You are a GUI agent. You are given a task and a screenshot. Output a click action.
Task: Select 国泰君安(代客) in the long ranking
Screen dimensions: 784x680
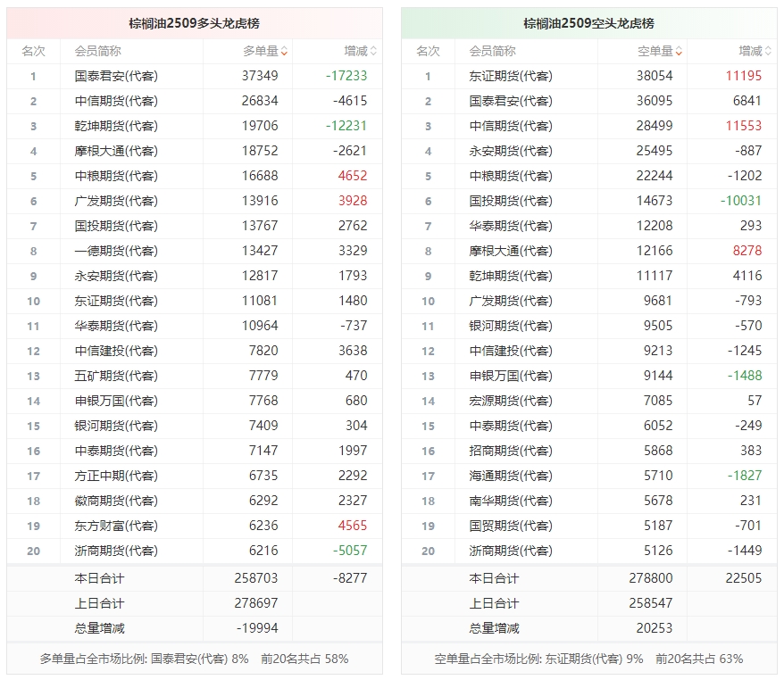click(x=116, y=76)
